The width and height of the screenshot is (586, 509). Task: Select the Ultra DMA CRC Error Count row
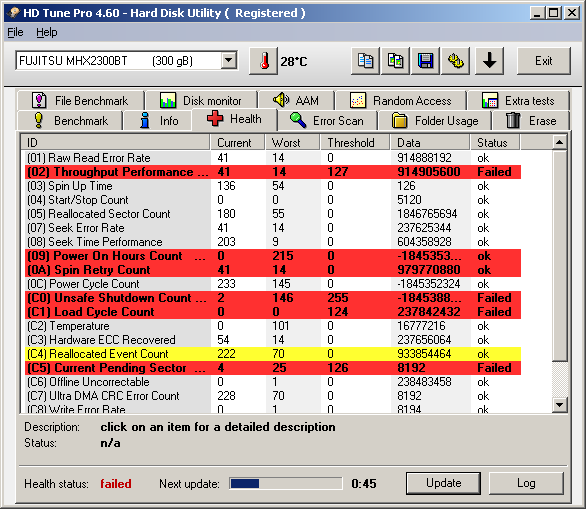coord(272,396)
